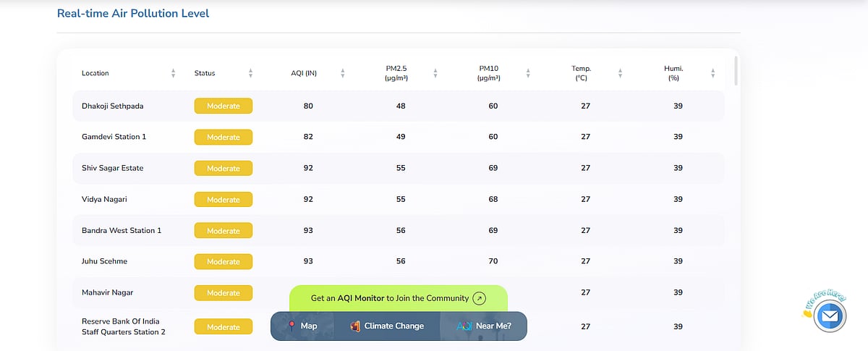Click Shiv Sagar Estate location name
Viewport: 868px width, 351px height.
point(113,168)
